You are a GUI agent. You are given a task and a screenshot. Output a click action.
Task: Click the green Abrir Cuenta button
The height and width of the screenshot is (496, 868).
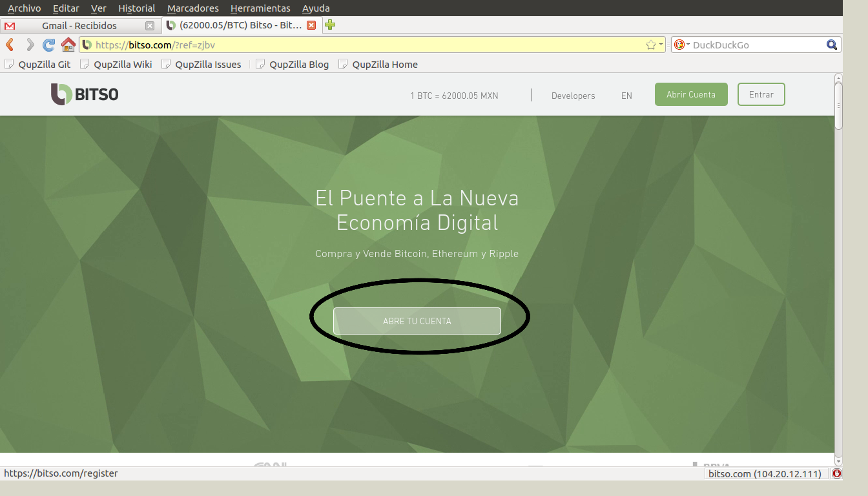click(691, 94)
